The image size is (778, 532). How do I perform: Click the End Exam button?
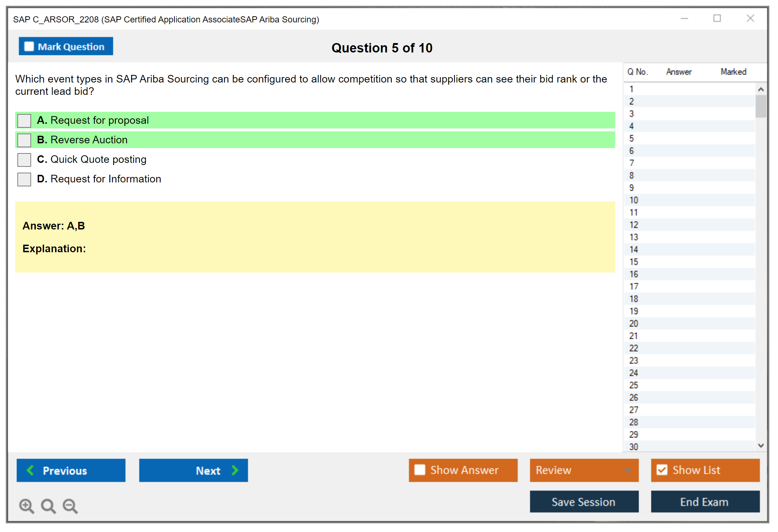pos(705,502)
